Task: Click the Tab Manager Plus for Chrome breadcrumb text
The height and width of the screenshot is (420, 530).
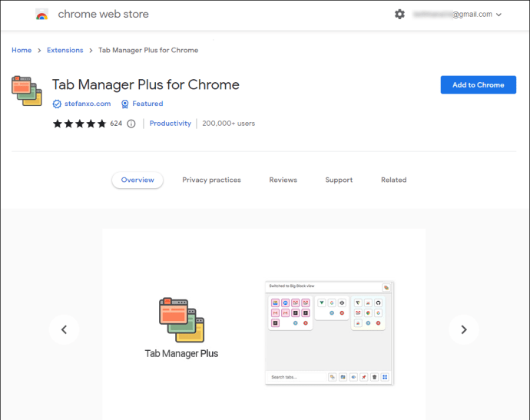Action: click(x=148, y=50)
